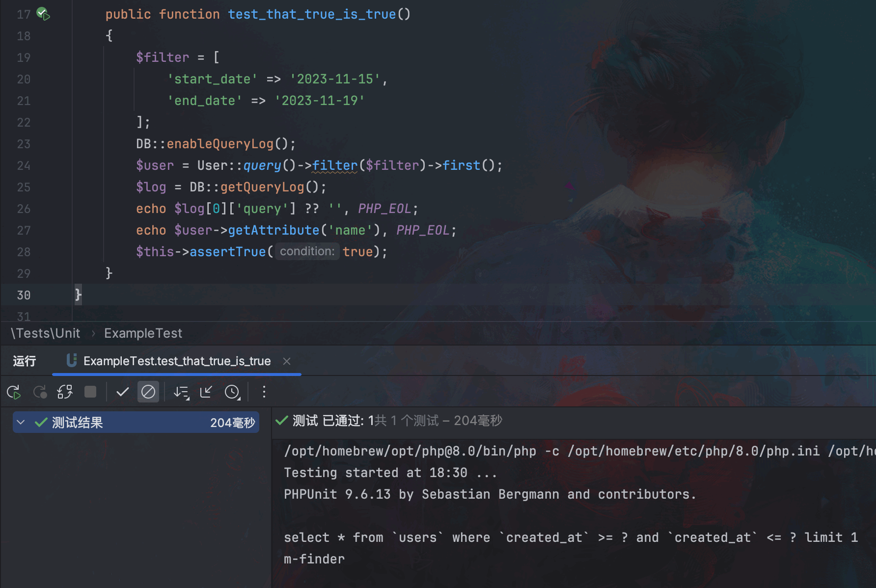Click enableQueryLog on line 23
Image resolution: width=876 pixels, height=588 pixels.
pos(220,144)
